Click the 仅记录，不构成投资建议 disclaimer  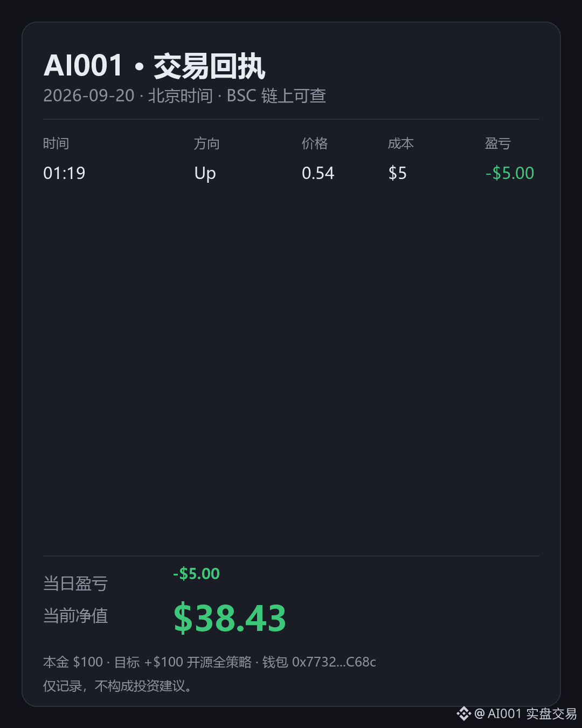click(117, 686)
